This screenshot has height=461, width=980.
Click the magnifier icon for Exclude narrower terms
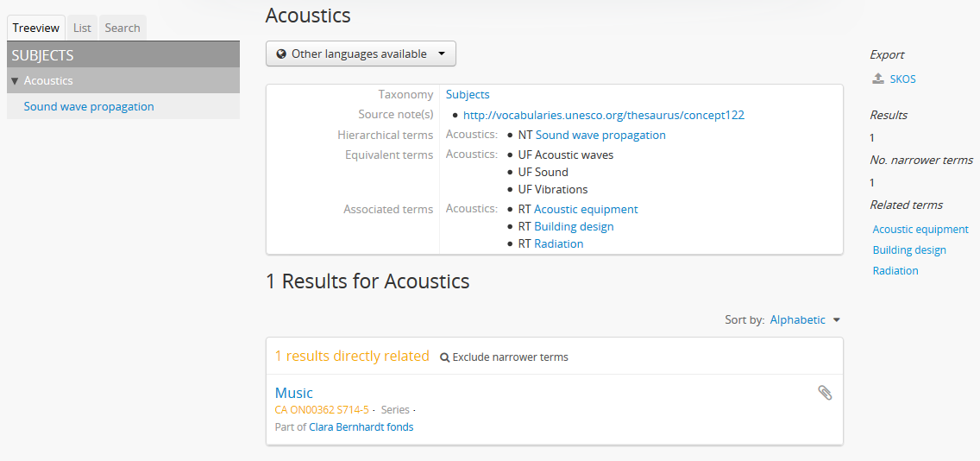click(x=445, y=357)
